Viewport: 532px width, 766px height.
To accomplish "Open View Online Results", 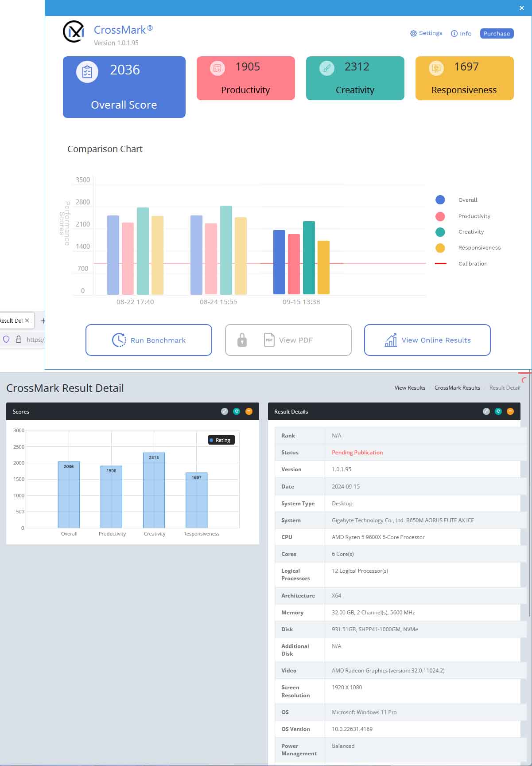I will coord(427,340).
